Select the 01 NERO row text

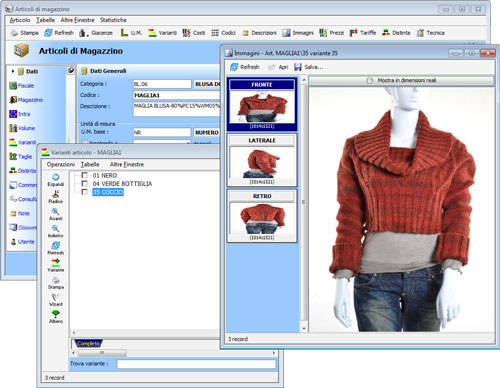coord(105,175)
